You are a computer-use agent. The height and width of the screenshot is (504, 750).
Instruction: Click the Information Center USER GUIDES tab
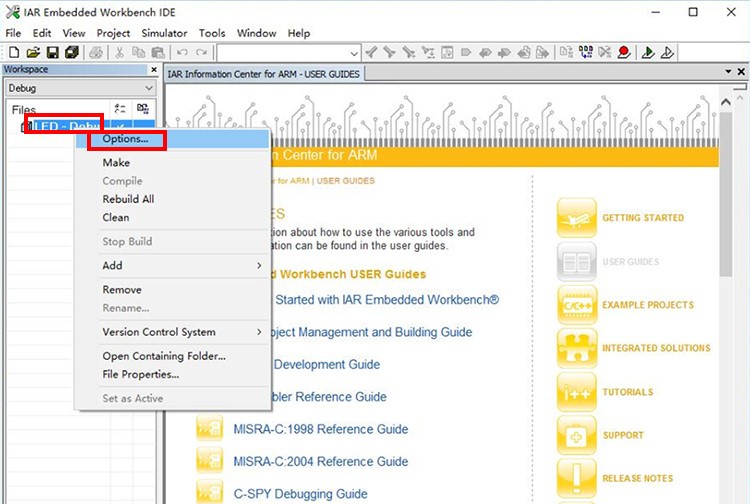[264, 74]
